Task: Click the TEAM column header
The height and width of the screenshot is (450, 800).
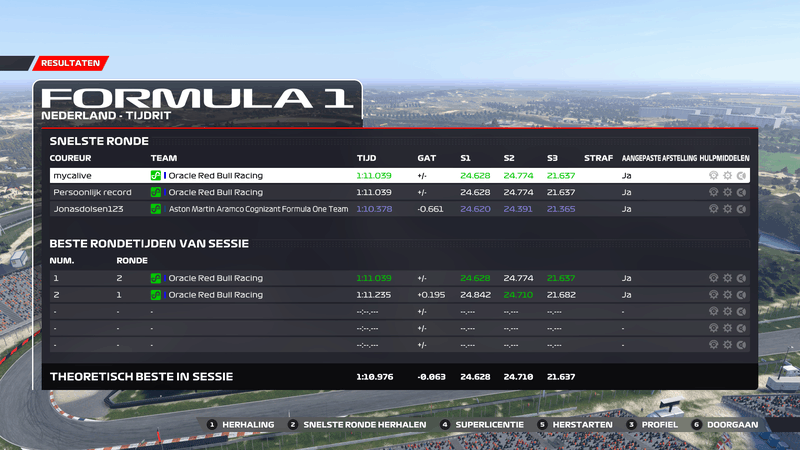Action: click(x=164, y=158)
